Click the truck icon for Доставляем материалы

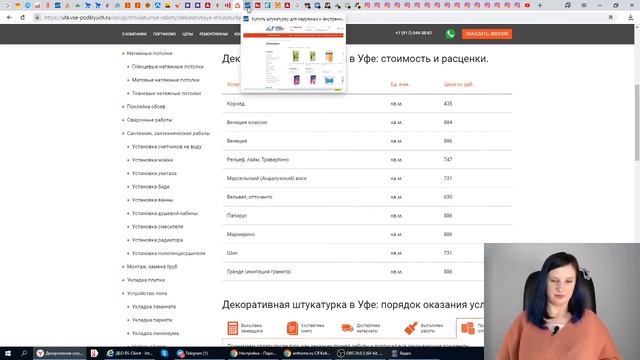click(x=347, y=328)
